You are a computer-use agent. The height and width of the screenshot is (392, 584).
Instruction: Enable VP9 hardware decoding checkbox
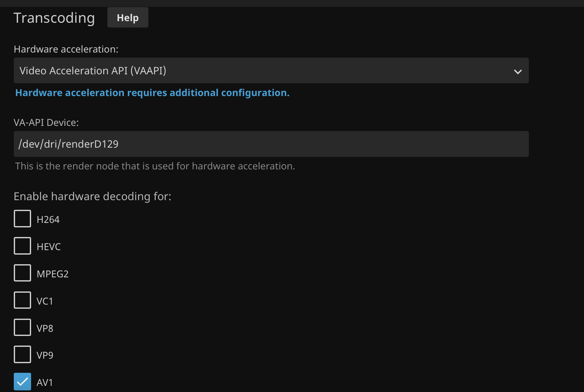click(x=22, y=355)
